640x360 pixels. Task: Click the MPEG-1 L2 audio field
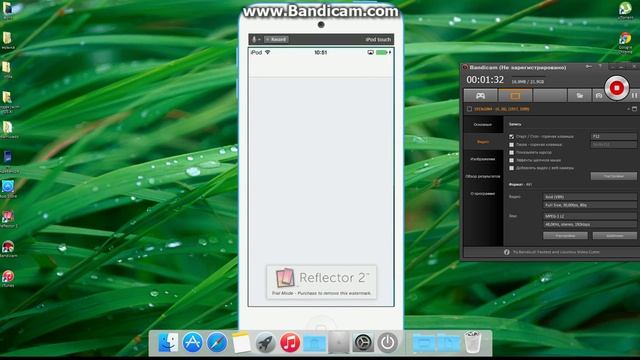[x=589, y=216]
